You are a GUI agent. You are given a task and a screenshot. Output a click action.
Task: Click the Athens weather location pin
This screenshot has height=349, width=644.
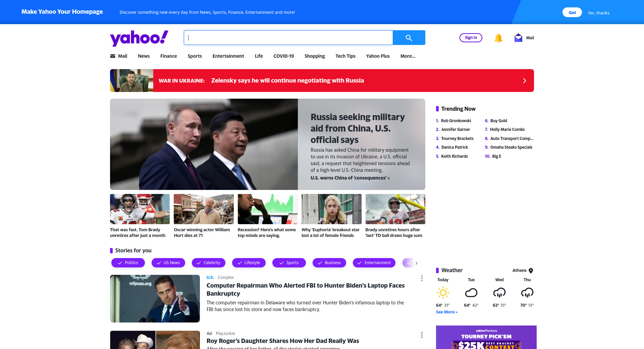click(531, 270)
